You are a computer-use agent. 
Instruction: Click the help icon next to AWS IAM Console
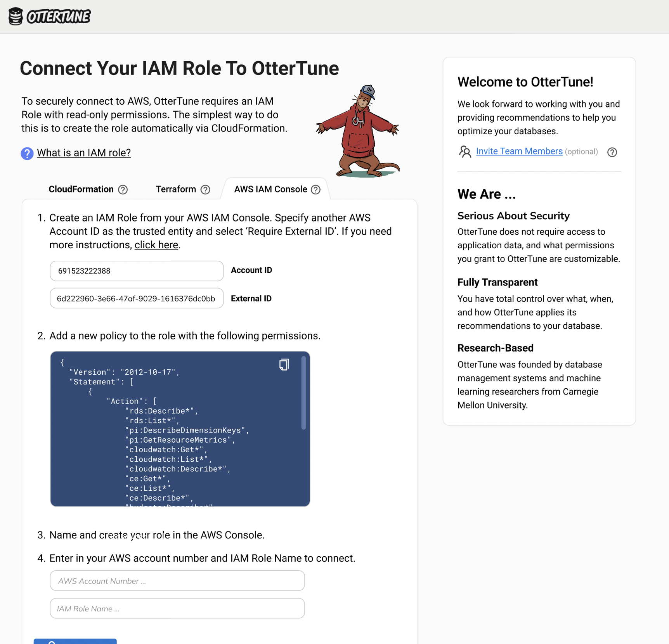coord(316,190)
